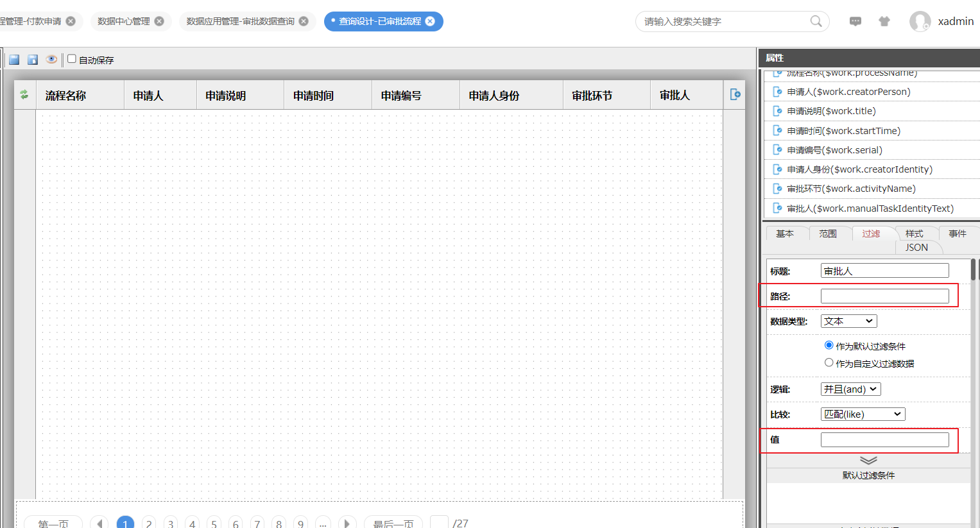Click the save-as icon next to save
Image resolution: width=980 pixels, height=528 pixels.
click(33, 60)
